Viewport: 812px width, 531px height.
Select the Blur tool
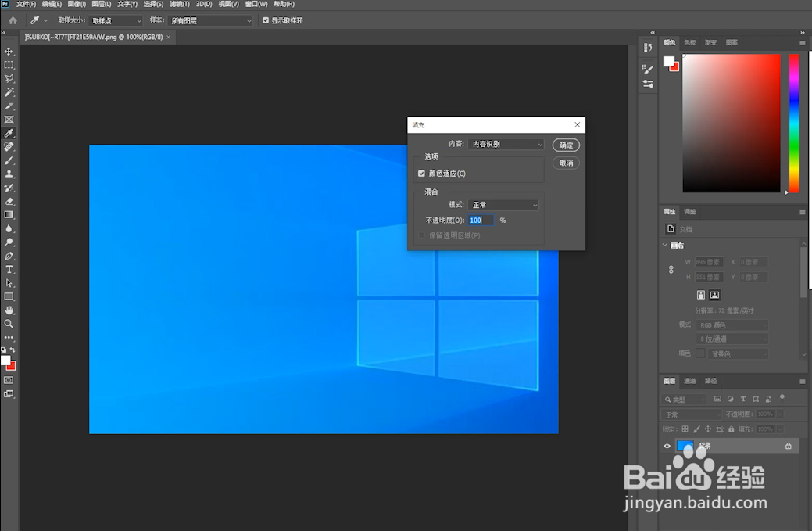click(x=9, y=228)
